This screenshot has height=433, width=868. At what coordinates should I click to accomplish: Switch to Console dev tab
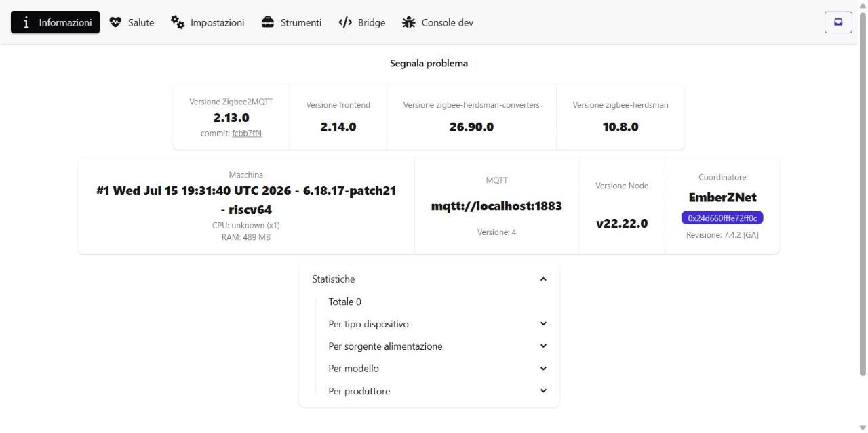click(x=437, y=22)
